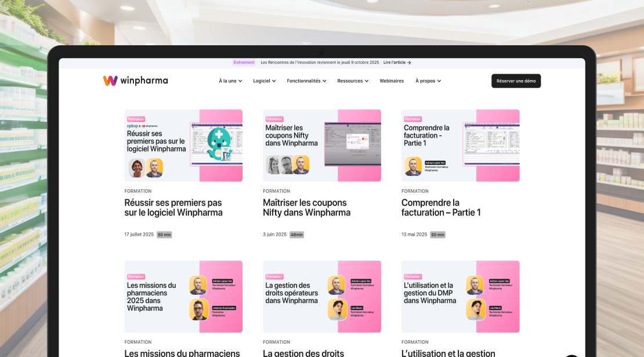
Task: Open title Réussir ses premiers pas sur le logiciel
Action: (x=173, y=208)
